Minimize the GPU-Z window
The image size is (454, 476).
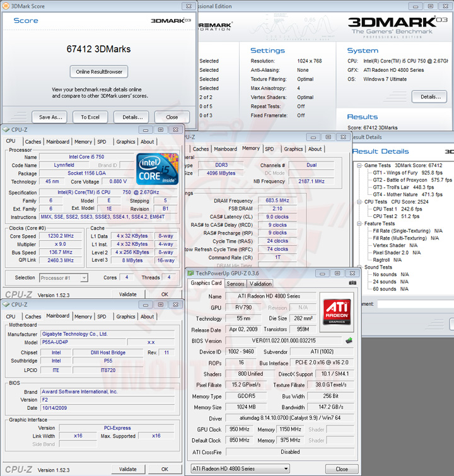point(322,274)
